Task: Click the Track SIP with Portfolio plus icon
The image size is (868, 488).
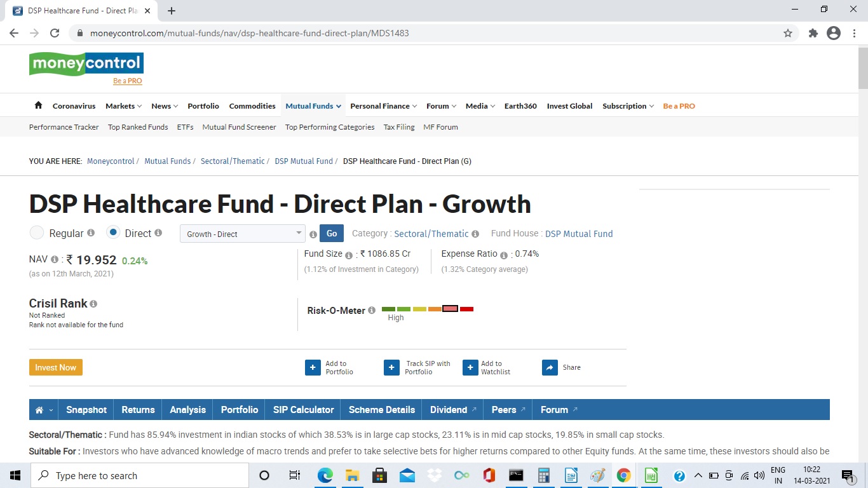Action: 391,367
